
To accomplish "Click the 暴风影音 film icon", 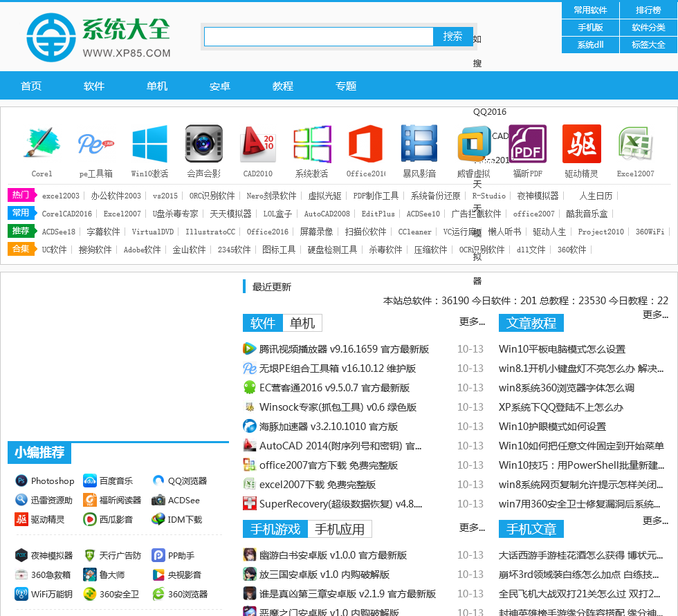I will pyautogui.click(x=419, y=143).
